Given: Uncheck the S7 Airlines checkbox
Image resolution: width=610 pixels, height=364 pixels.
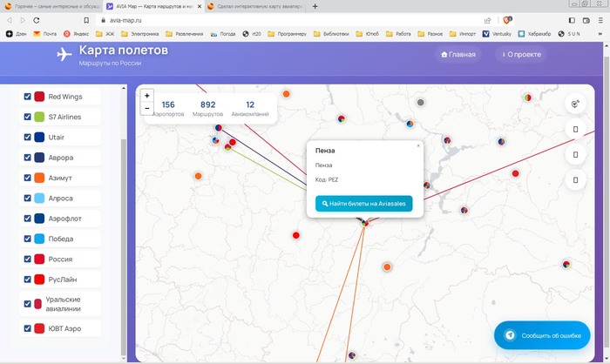Looking at the screenshot, I should [x=28, y=117].
